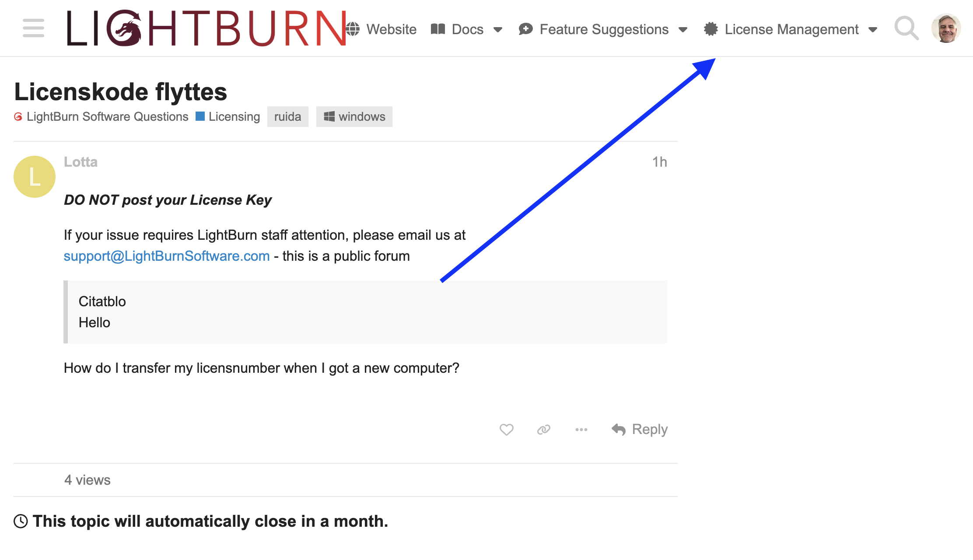
Task: Open LightBurn Software Questions category
Action: tap(107, 117)
